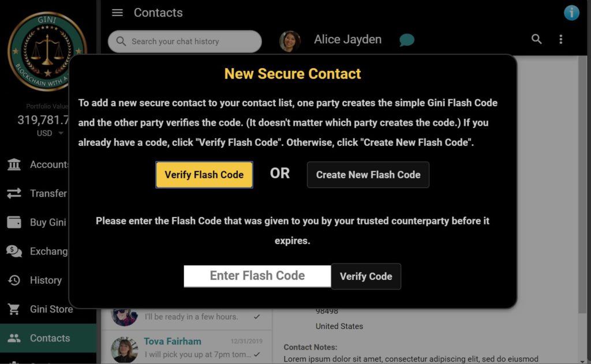The image size is (591, 364).
Task: Click Alice Jayden's profile picture
Action: 290,41
